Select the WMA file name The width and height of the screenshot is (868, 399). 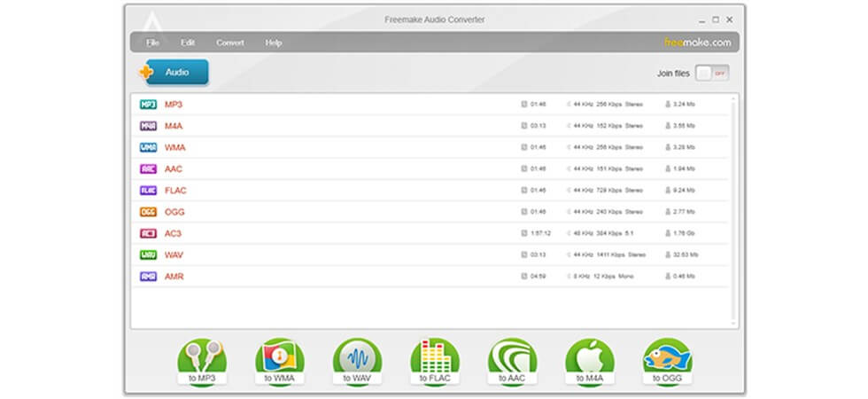tap(175, 147)
